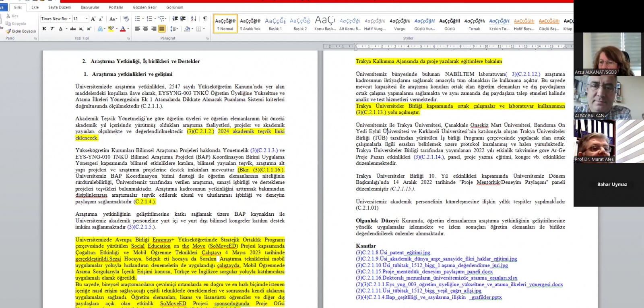Open line spacing options
This screenshot has width=644, height=308.
[173, 29]
